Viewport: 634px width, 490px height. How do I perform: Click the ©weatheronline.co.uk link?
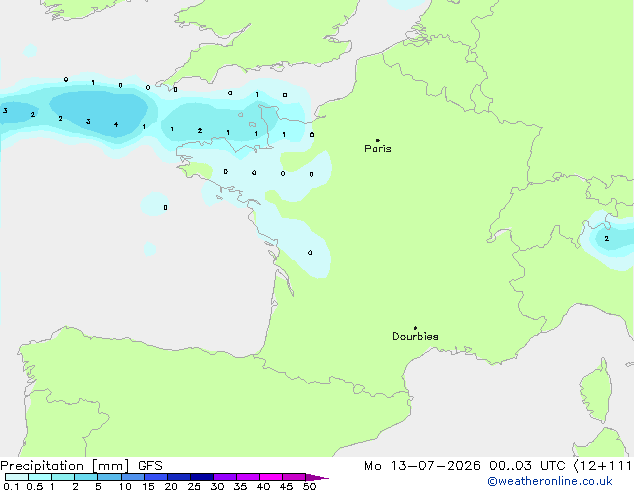(549, 481)
